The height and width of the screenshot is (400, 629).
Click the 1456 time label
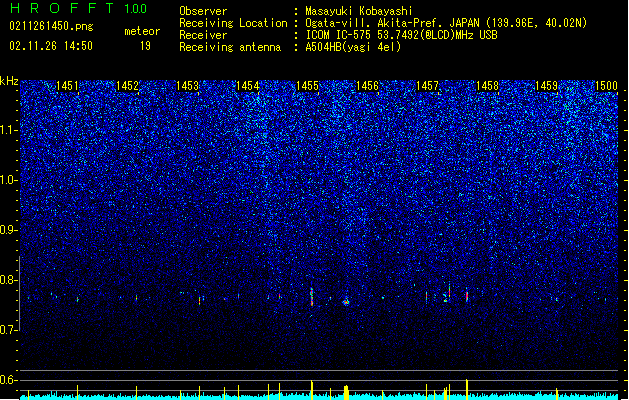367,86
